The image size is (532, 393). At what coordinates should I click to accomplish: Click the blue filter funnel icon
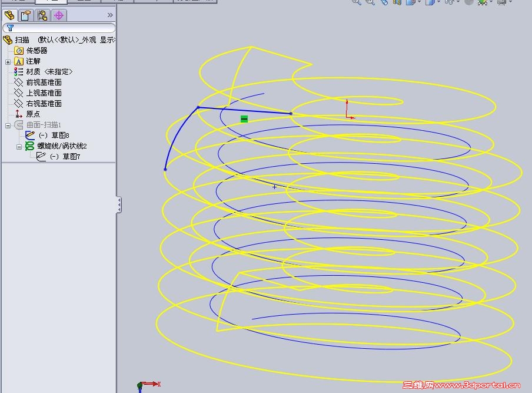[10, 28]
